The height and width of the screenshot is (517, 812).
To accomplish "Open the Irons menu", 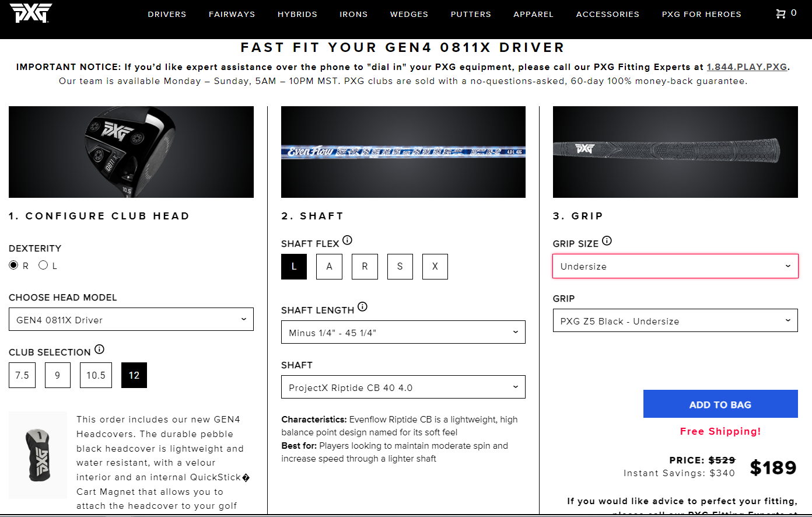I will (354, 14).
